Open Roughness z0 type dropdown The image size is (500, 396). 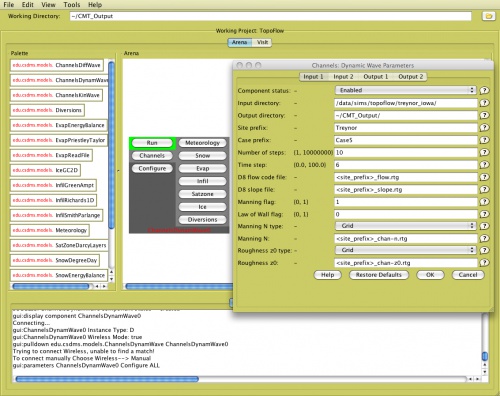pyautogui.click(x=406, y=250)
